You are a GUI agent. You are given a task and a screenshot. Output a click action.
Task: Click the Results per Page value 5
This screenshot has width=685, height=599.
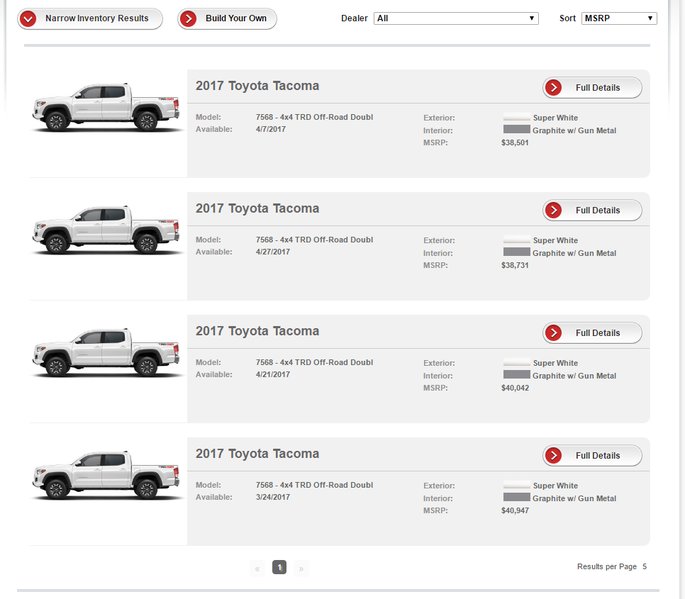point(644,567)
